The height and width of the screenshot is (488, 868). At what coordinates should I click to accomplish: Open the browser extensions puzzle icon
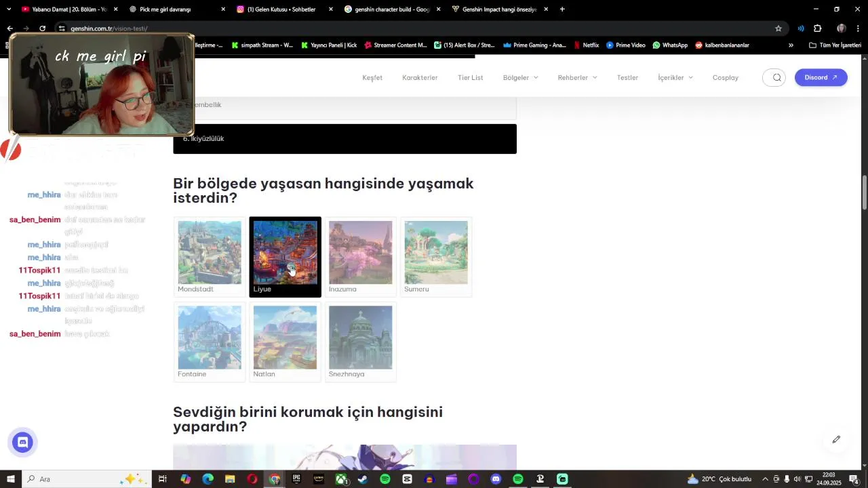pos(817,28)
